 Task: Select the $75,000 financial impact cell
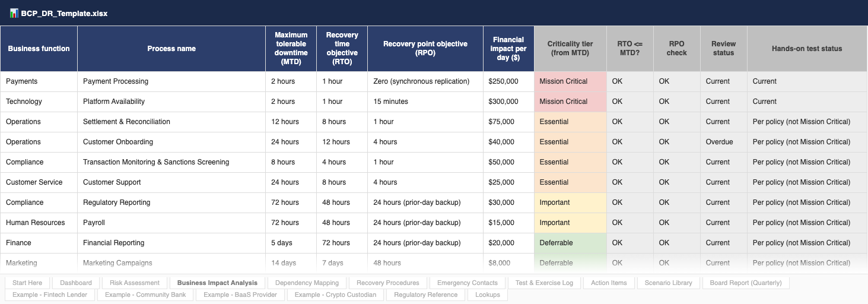click(508, 122)
